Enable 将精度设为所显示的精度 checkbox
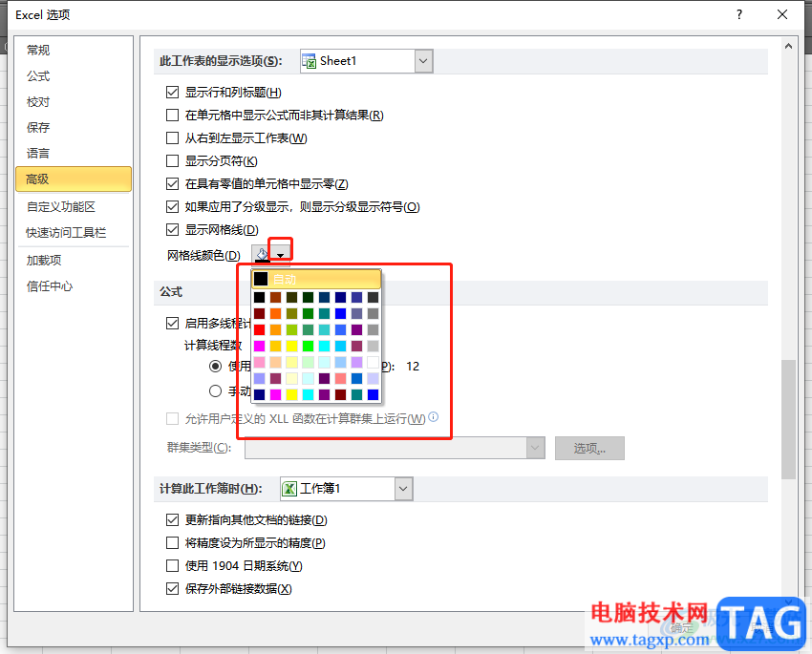This screenshot has width=812, height=654. [x=173, y=542]
